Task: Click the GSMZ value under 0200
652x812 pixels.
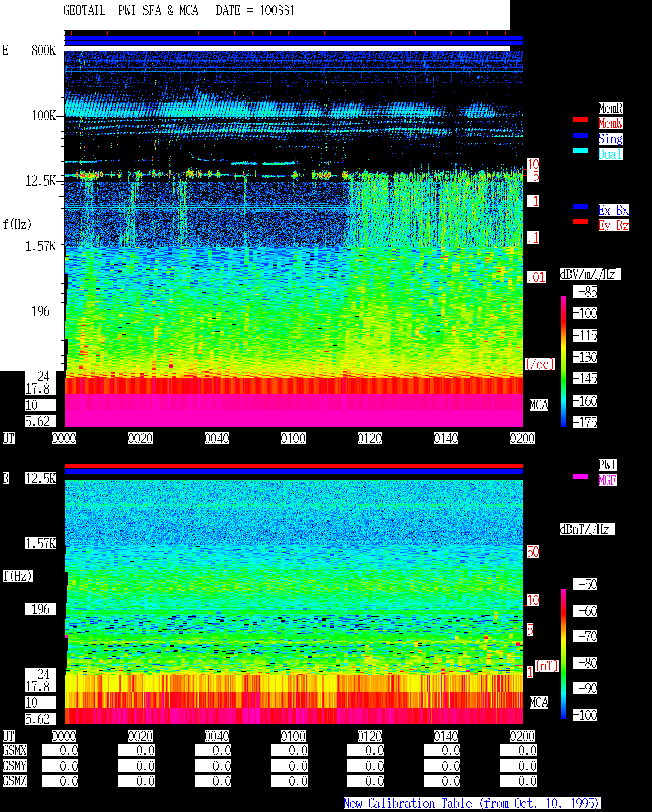Action: pyautogui.click(x=519, y=781)
